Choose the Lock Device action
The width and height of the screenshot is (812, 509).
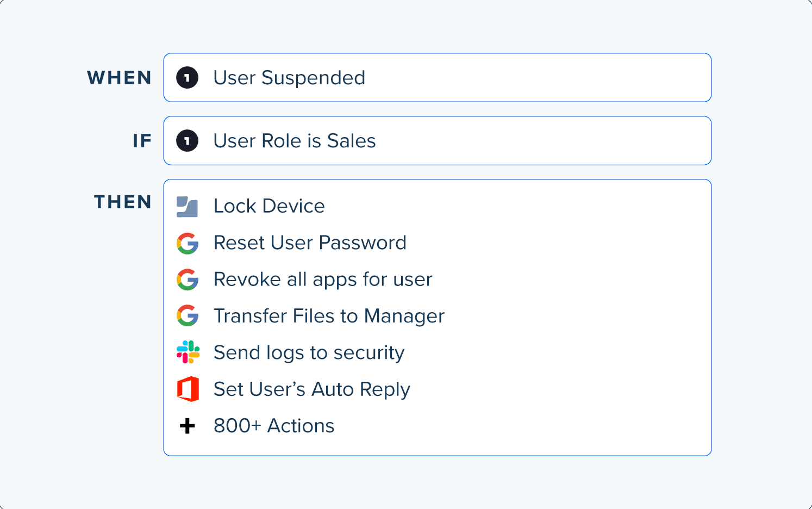pyautogui.click(x=269, y=206)
